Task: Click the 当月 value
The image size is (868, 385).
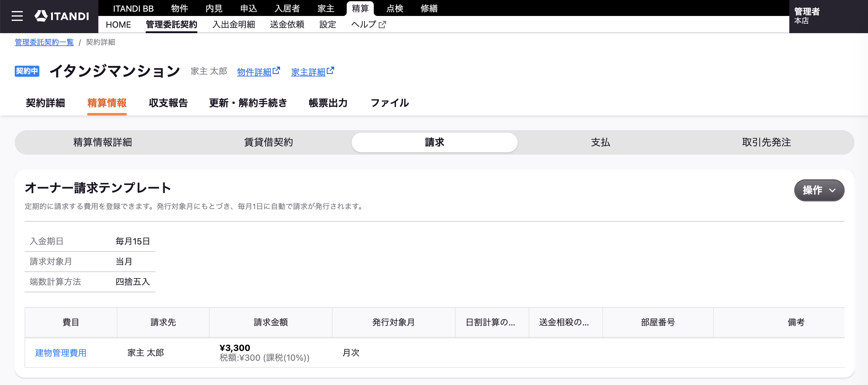Action: pos(124,262)
